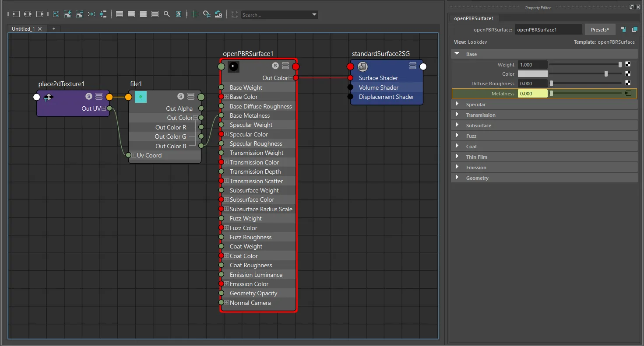Set nodes to connected-attributes mode in toolbar

coord(131,14)
